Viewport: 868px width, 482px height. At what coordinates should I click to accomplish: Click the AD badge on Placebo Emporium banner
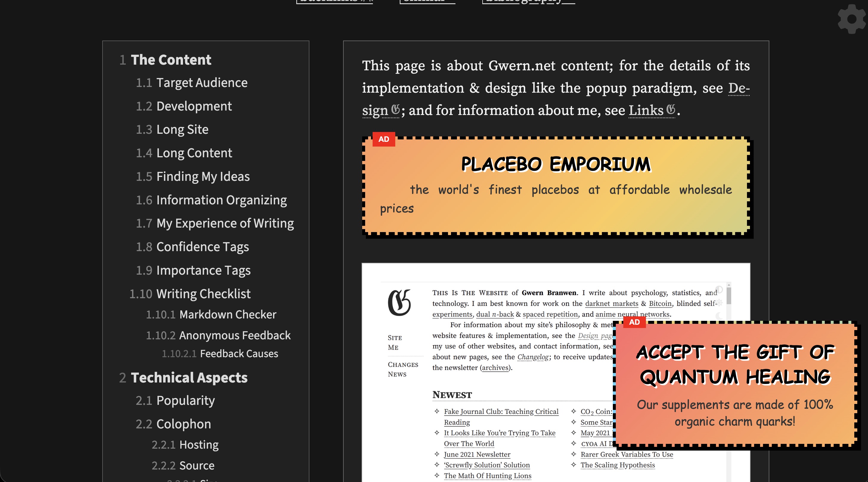click(383, 139)
